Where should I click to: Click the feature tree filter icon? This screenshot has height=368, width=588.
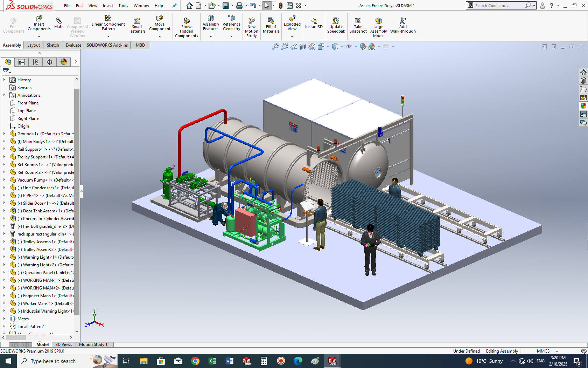point(6,71)
